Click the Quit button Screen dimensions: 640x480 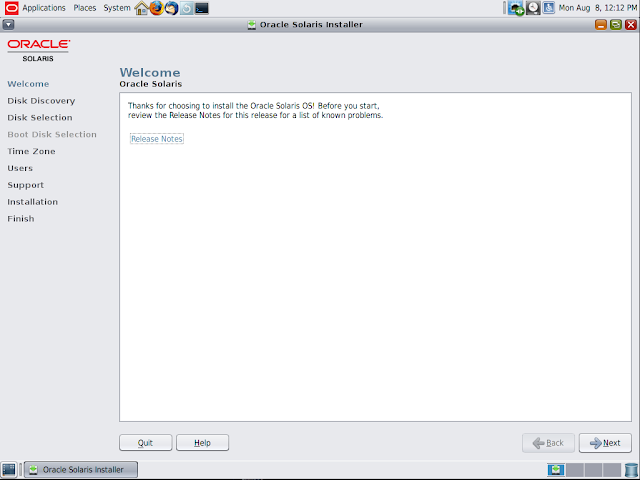146,443
